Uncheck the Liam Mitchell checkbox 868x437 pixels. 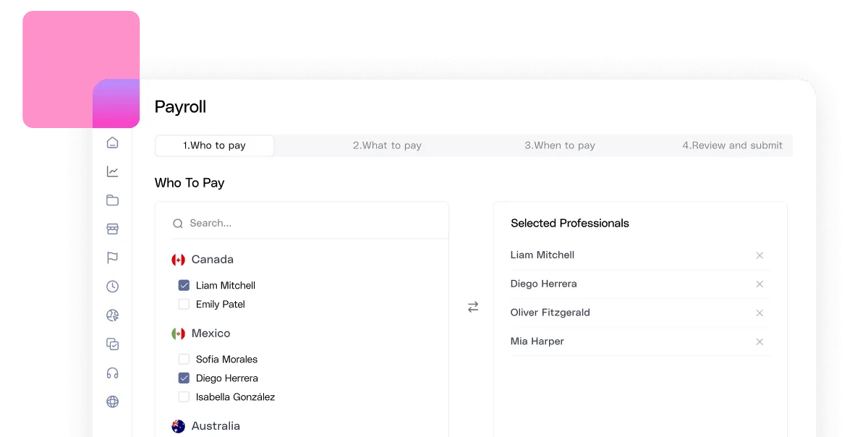[x=184, y=285]
